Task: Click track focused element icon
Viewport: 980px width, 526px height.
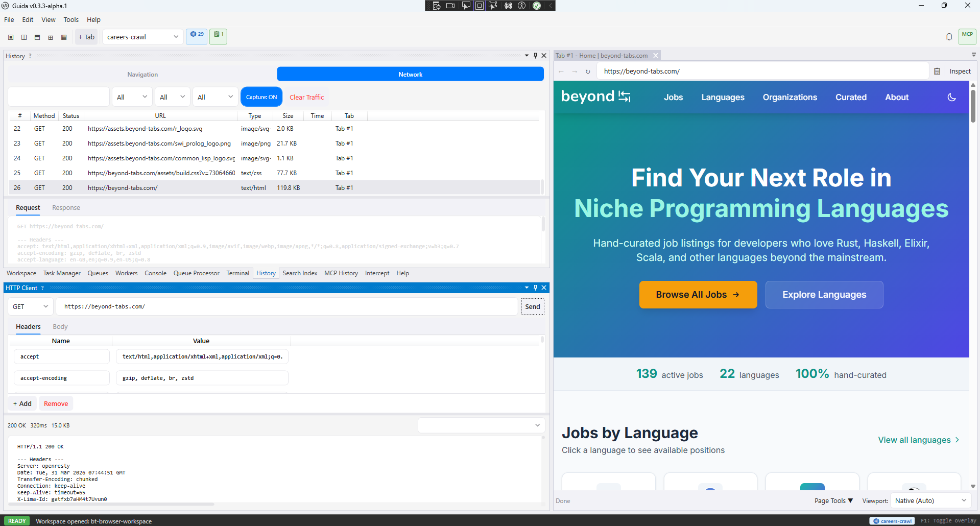Action: click(493, 6)
